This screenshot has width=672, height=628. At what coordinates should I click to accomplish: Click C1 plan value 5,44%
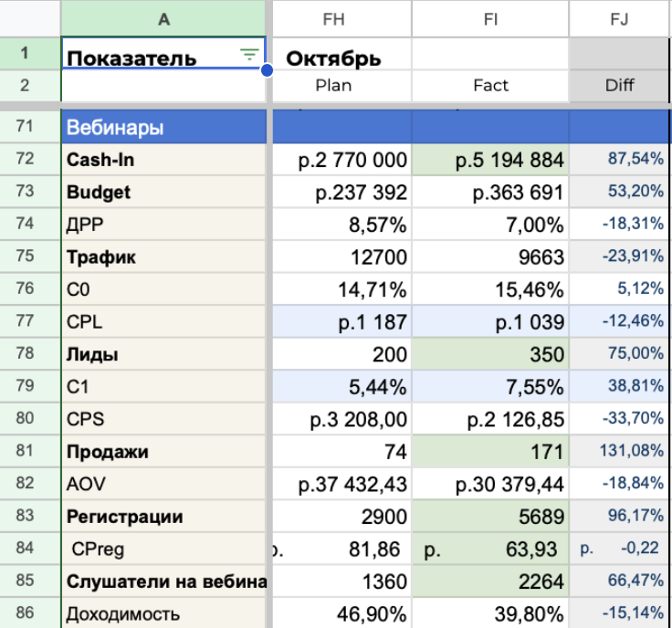tap(342, 387)
